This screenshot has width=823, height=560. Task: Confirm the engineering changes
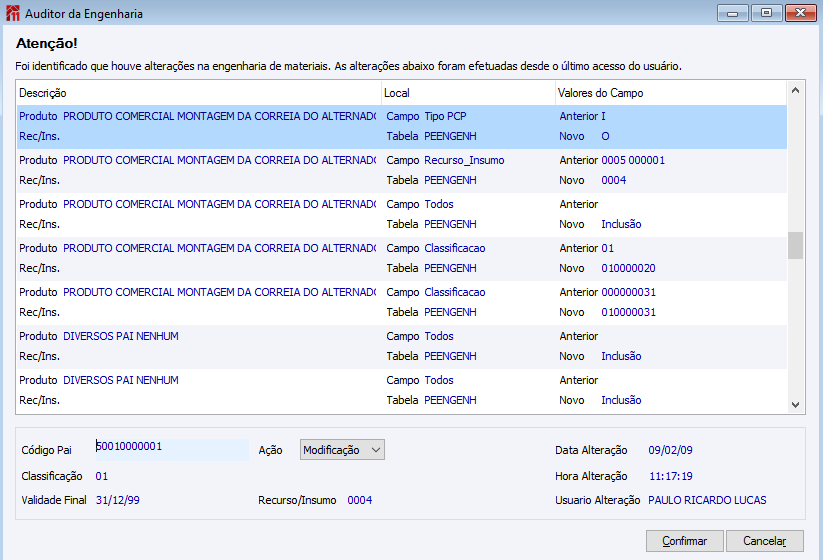pyautogui.click(x=684, y=541)
